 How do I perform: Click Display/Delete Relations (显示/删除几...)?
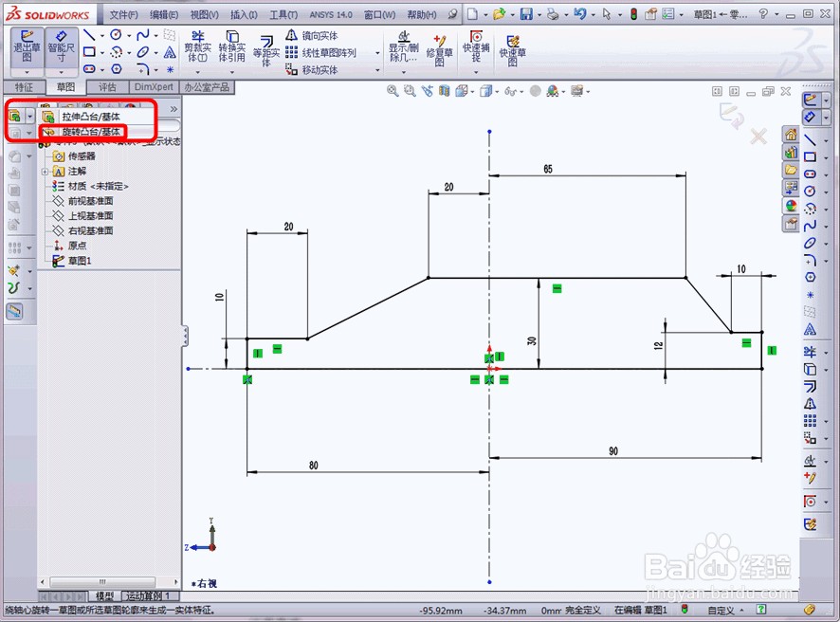click(x=403, y=46)
